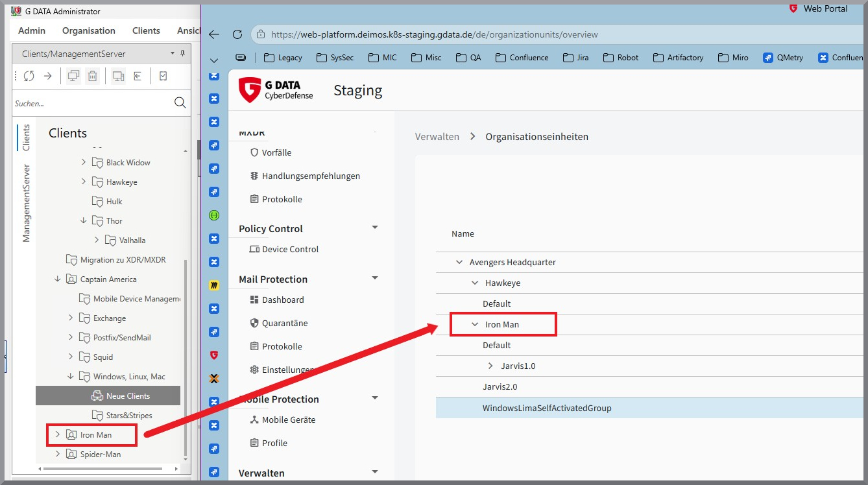
Task: Collapse the Hawkeye unit in the web portal
Action: [476, 283]
